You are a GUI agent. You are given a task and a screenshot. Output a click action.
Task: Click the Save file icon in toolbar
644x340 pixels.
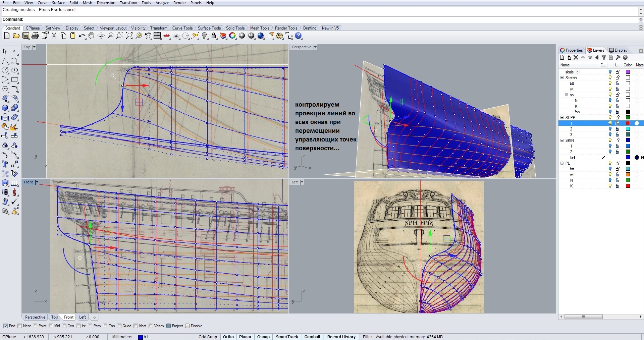coord(26,36)
